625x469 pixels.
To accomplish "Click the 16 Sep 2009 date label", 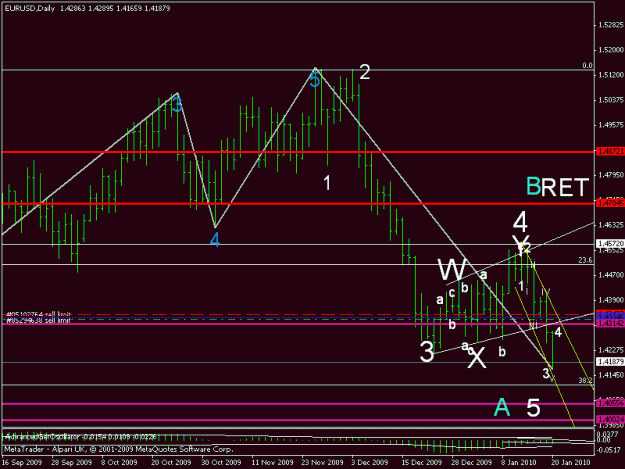I will tap(22, 462).
